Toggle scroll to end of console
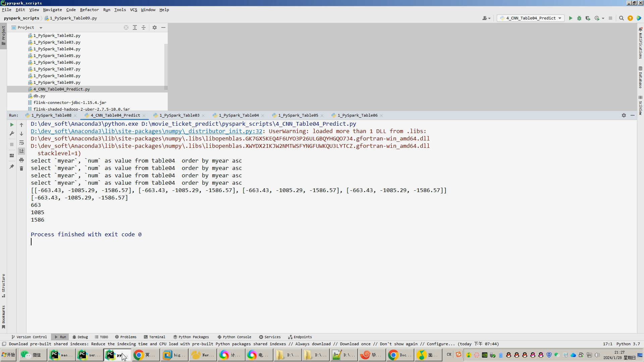This screenshot has height=362, width=644. (x=21, y=151)
